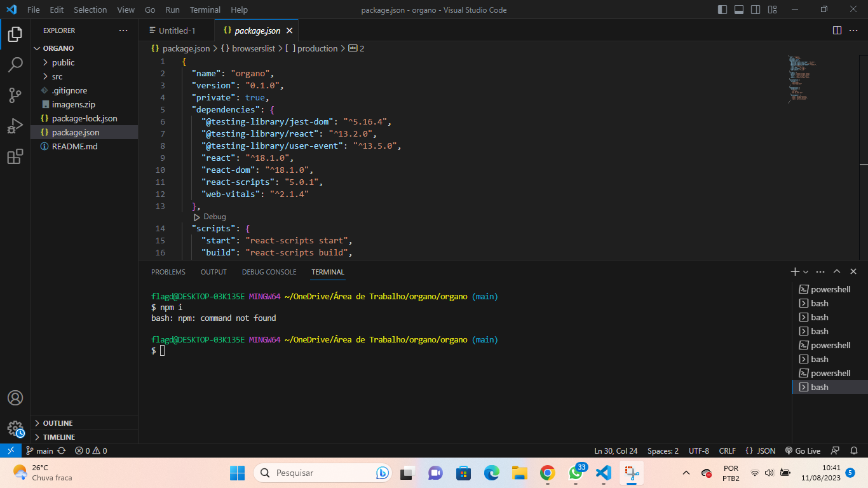Open the Selection menu
The width and height of the screenshot is (868, 488).
point(90,10)
